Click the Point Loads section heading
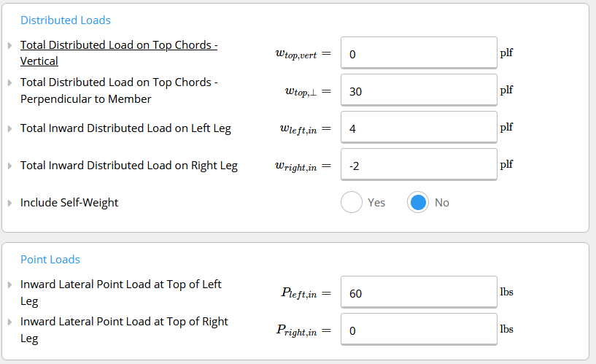Image resolution: width=596 pixels, height=364 pixels. tap(50, 260)
